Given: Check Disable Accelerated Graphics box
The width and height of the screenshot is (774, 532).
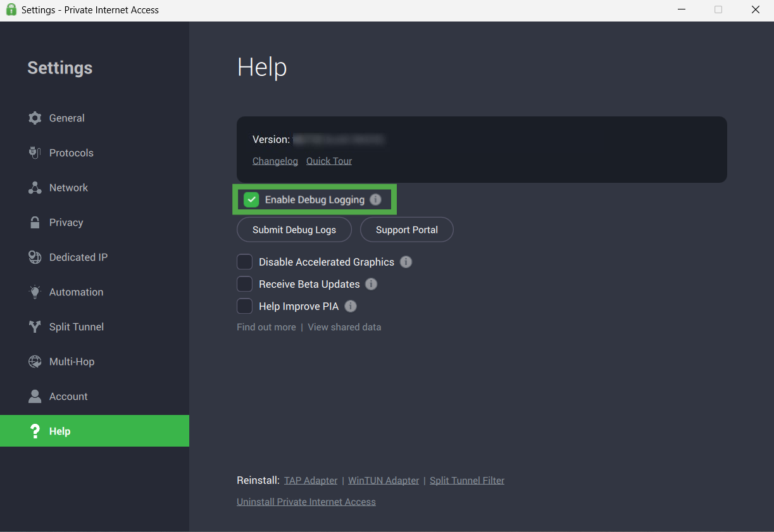Looking at the screenshot, I should point(244,262).
